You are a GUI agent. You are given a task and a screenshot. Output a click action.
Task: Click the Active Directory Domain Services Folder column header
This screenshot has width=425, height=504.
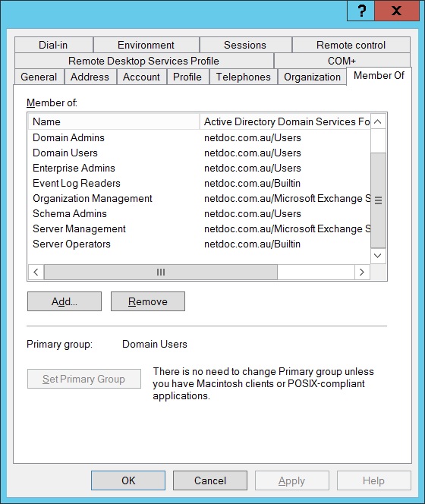[285, 121]
